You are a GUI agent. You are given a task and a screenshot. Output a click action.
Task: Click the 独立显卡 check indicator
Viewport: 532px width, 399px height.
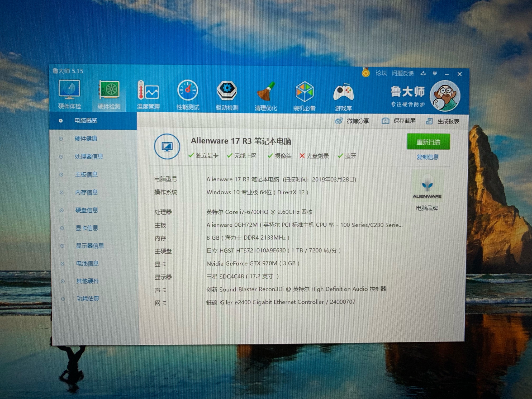[x=203, y=155]
